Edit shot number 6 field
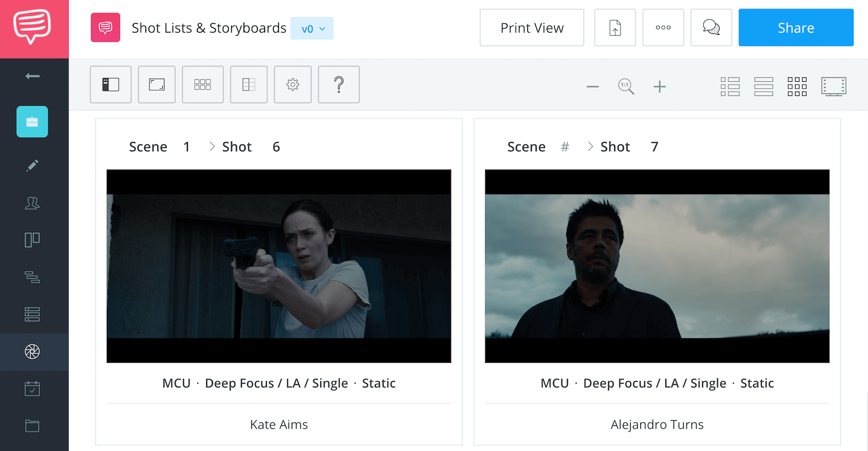The height and width of the screenshot is (451, 868). [x=276, y=147]
